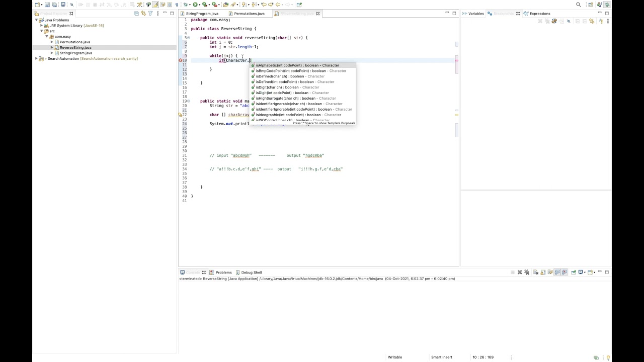Switch to Permutations.java editor tab
644x362 pixels.
click(x=249, y=14)
